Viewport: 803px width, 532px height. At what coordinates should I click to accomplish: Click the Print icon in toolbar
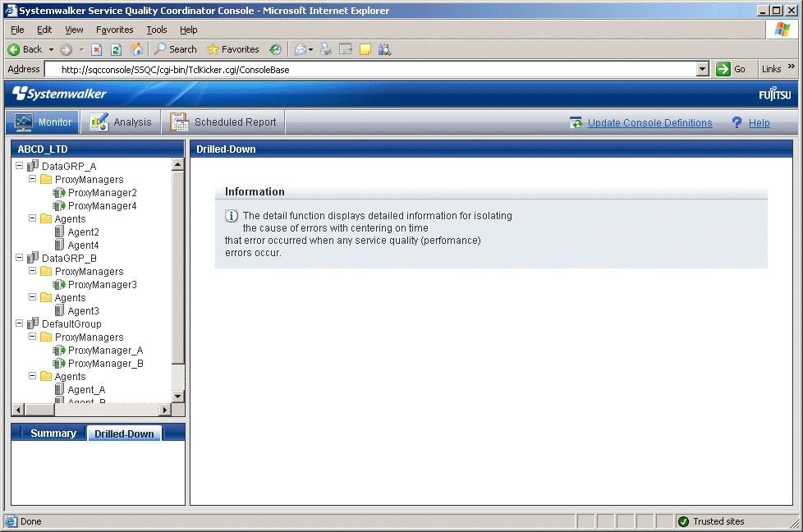[x=325, y=49]
